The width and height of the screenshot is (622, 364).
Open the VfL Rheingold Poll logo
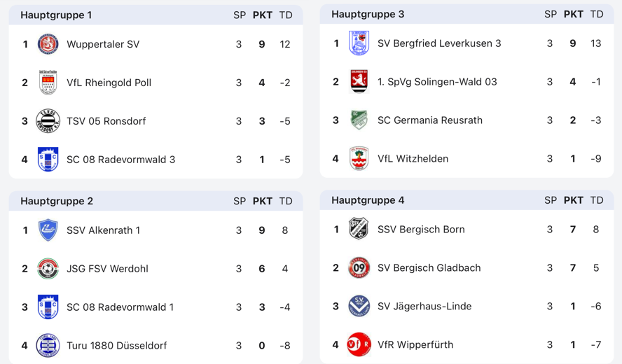point(48,83)
